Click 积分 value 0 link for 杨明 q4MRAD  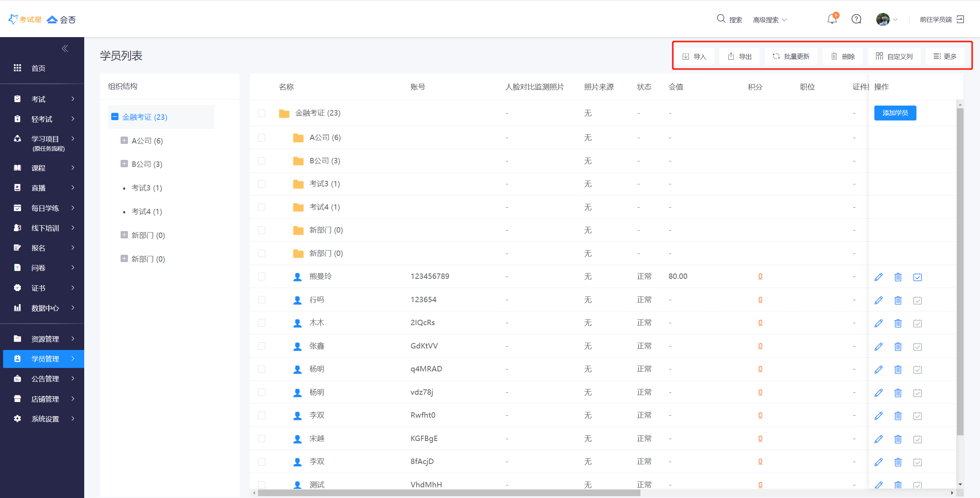(760, 369)
